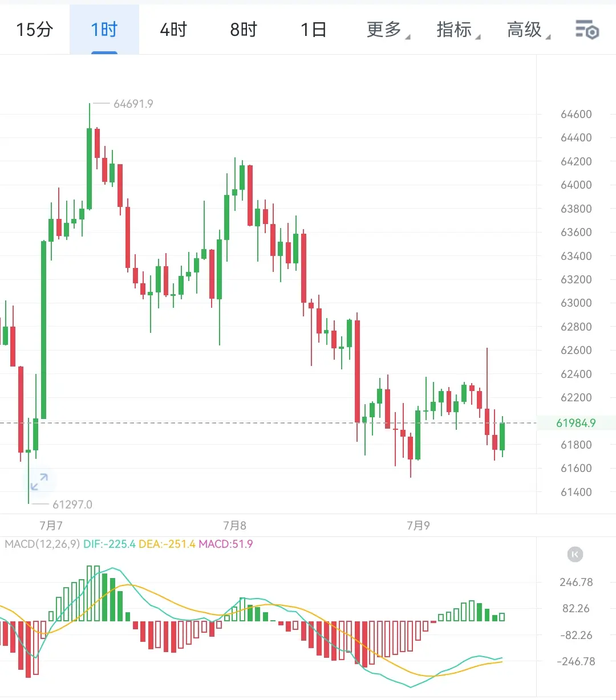Select the 8时 interval tab

pyautogui.click(x=244, y=30)
